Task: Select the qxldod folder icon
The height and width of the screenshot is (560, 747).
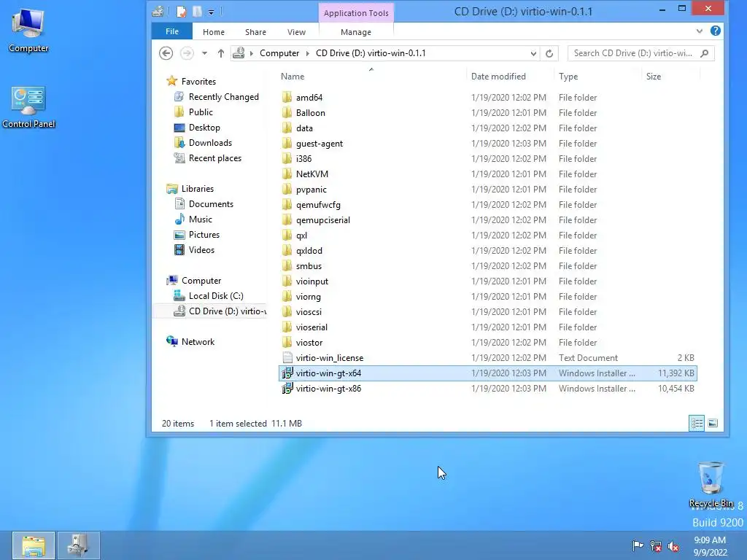Action: click(x=287, y=251)
